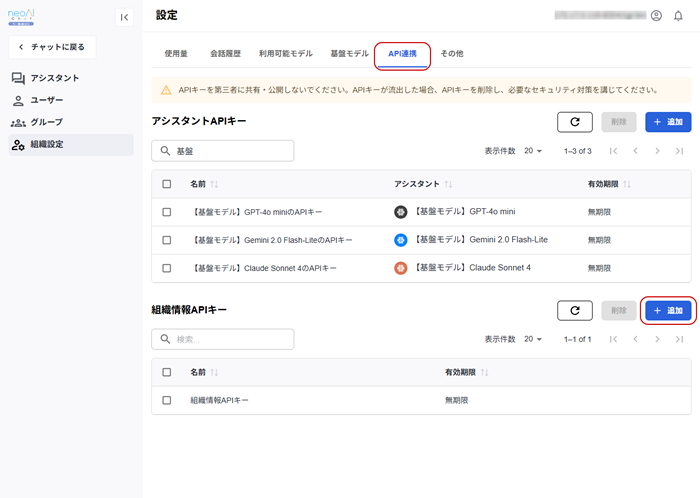Select all assistant API keys checkbox
The height and width of the screenshot is (498, 700).
click(167, 184)
